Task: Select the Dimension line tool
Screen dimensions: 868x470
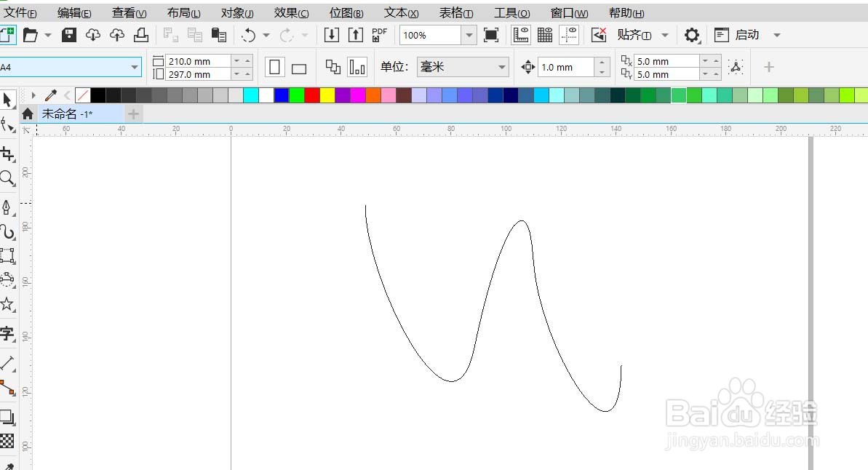Action: (7, 363)
